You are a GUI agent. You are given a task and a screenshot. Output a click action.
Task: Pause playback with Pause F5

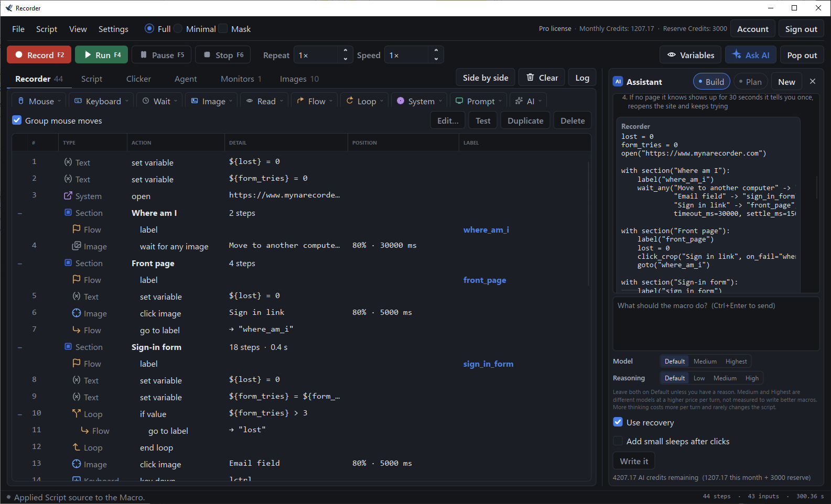pos(162,55)
